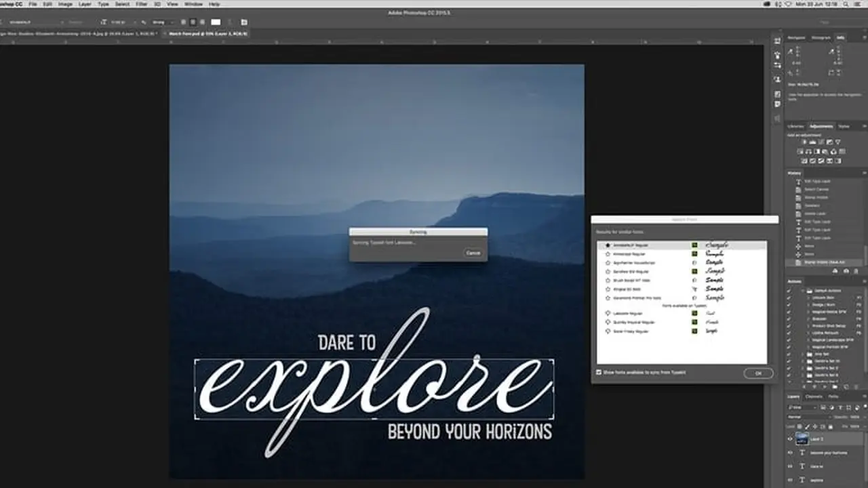The width and height of the screenshot is (868, 488).
Task: Click the white text color swatch
Action: 216,22
